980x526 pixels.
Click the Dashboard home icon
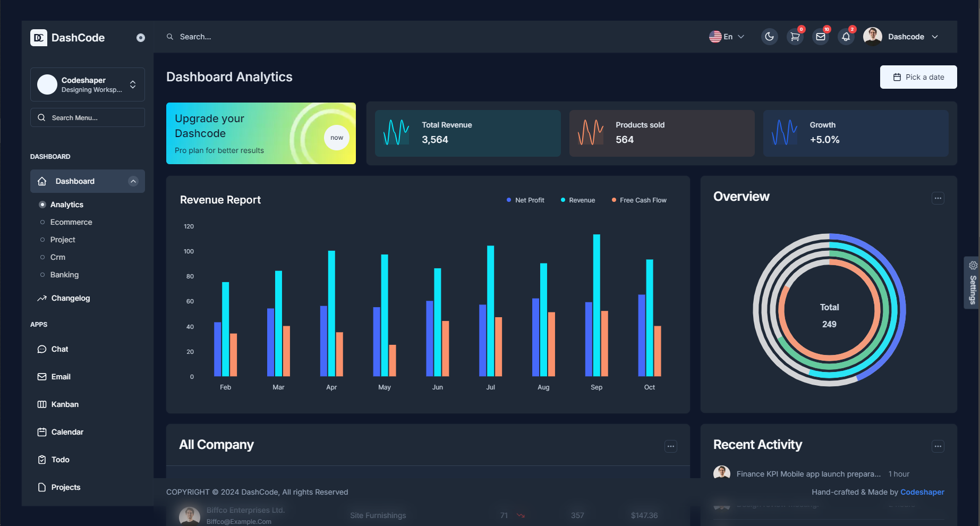[x=42, y=181]
